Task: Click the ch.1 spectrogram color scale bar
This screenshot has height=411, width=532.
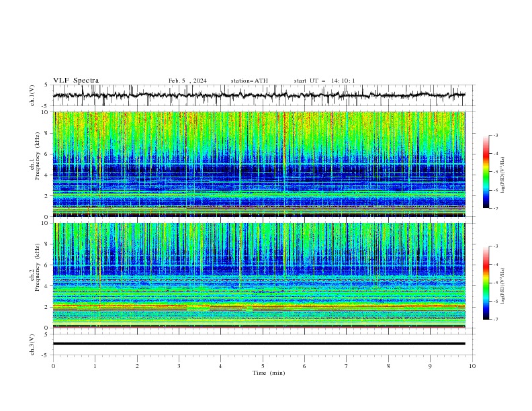Action: [486, 172]
